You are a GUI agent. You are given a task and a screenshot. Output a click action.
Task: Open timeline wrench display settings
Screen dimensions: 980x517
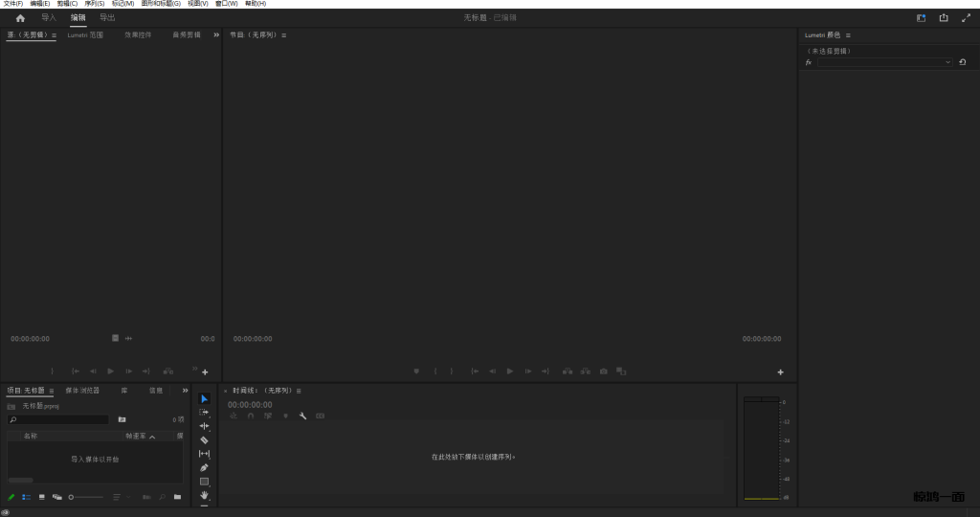pos(302,416)
